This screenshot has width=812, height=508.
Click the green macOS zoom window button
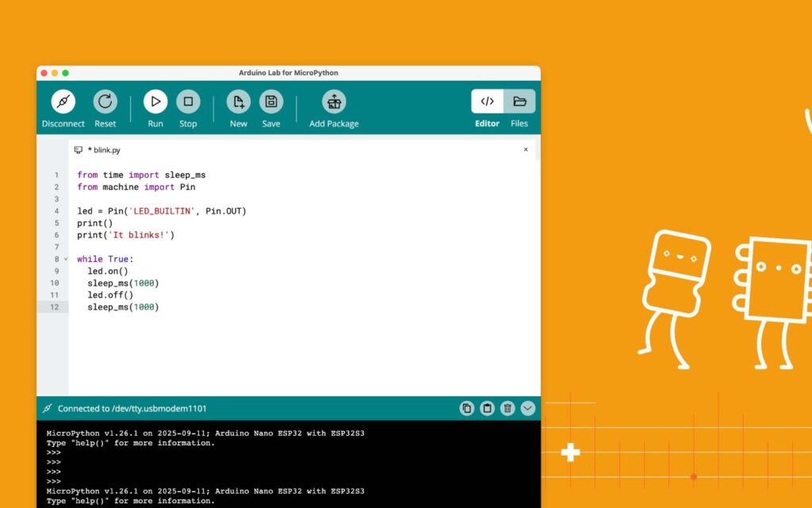(66, 73)
